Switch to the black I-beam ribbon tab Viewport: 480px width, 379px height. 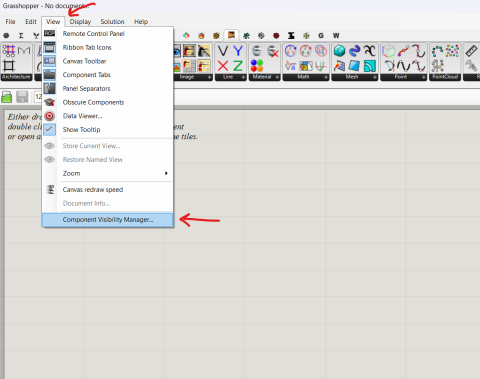tap(291, 35)
